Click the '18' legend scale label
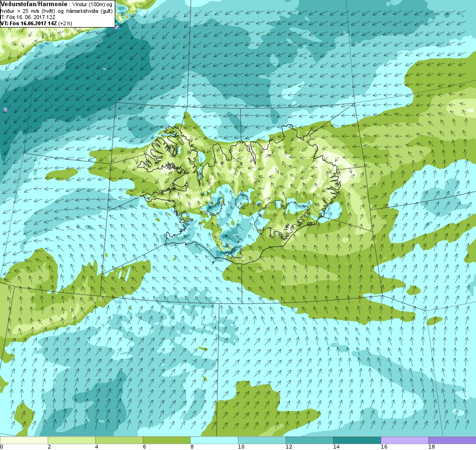The image size is (476, 450). (432, 447)
